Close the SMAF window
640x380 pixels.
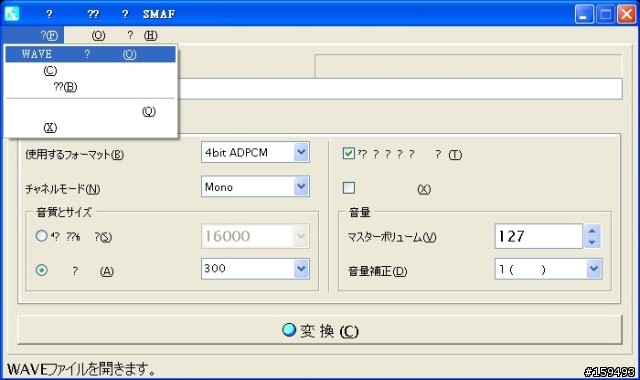coord(627,14)
